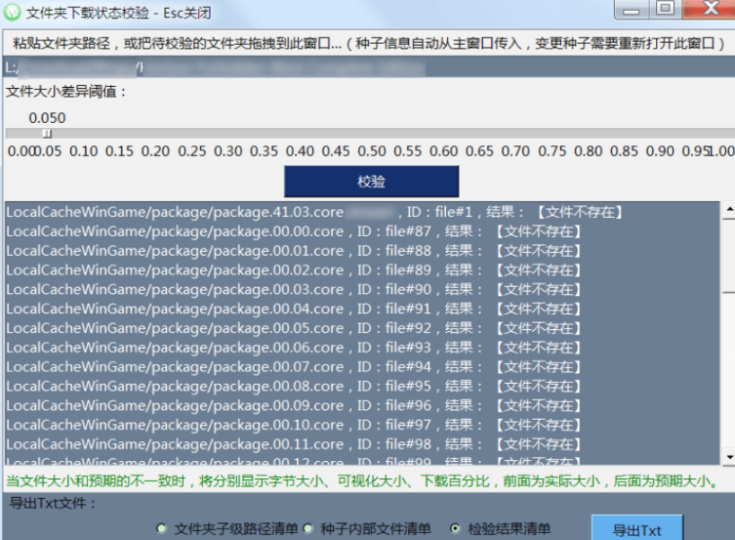Maximize the folder verification window
735x540 pixels.
(x=663, y=11)
